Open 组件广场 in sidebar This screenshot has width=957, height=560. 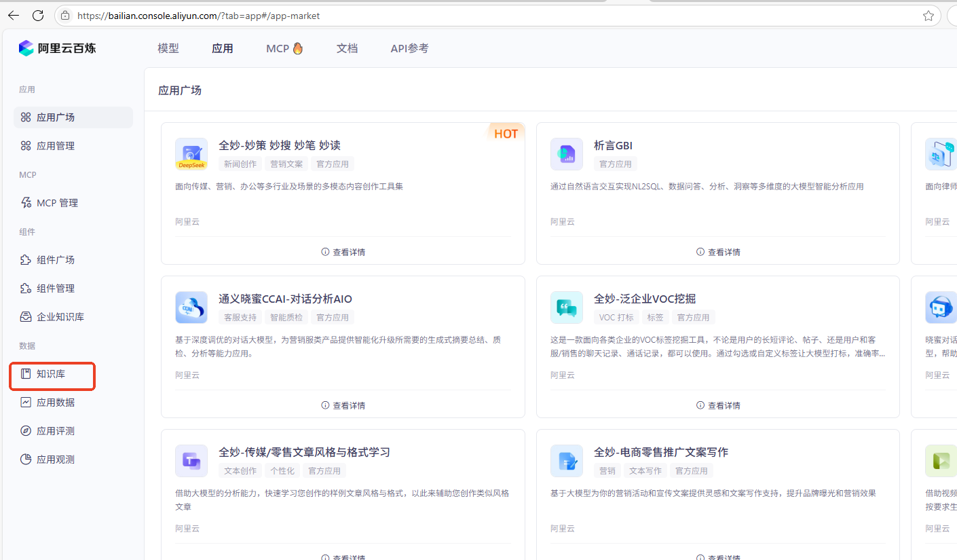click(73, 260)
